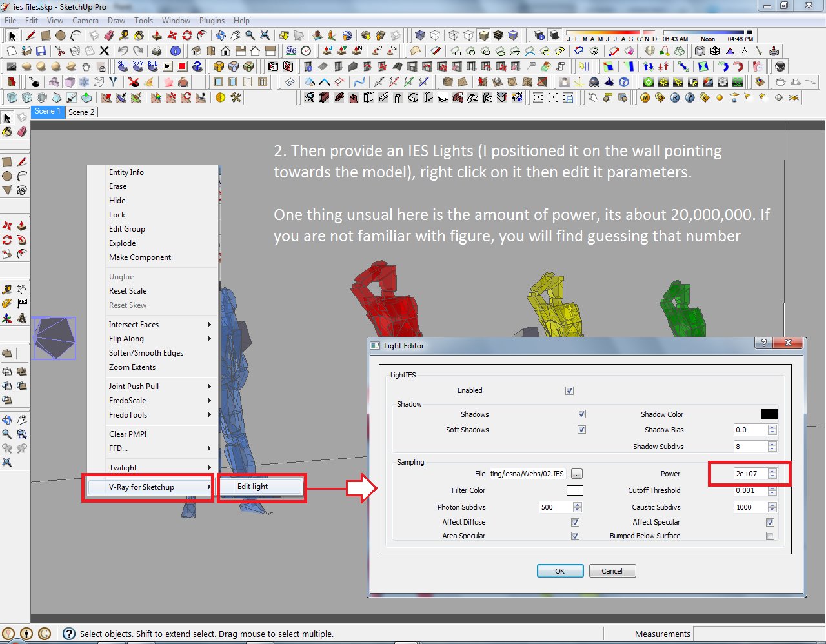Select the Pencil line drawing tool
The width and height of the screenshot is (826, 644).
click(21, 161)
